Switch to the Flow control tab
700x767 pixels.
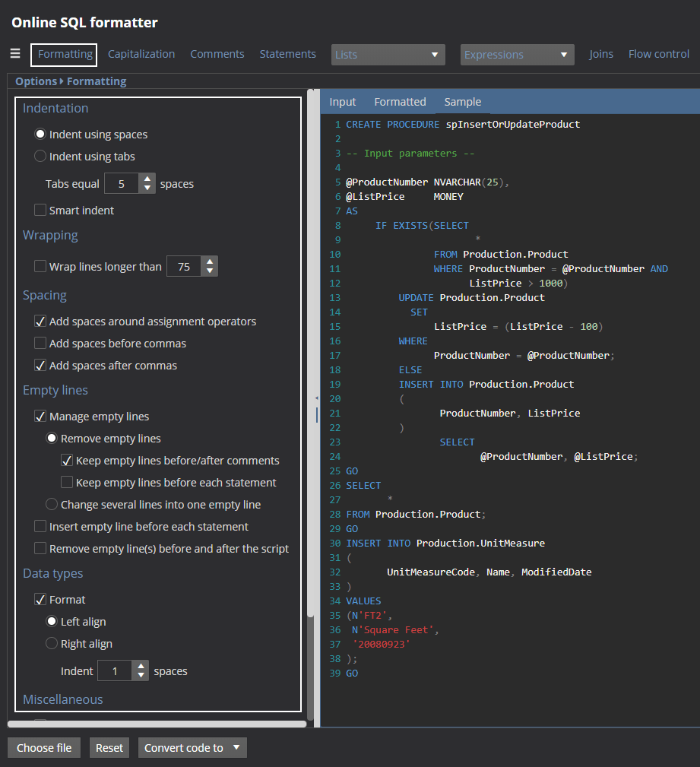[659, 54]
